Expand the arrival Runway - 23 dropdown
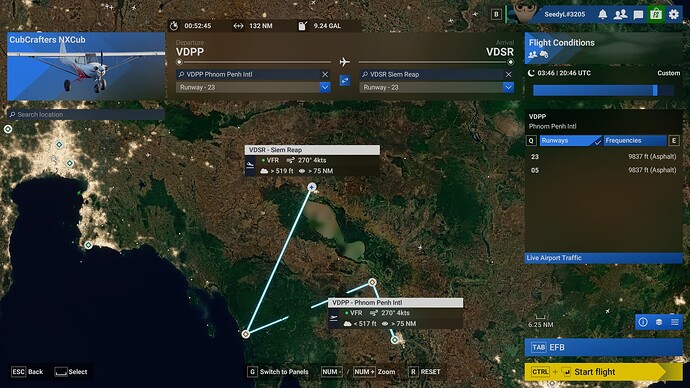The height and width of the screenshot is (388, 690). (x=508, y=87)
